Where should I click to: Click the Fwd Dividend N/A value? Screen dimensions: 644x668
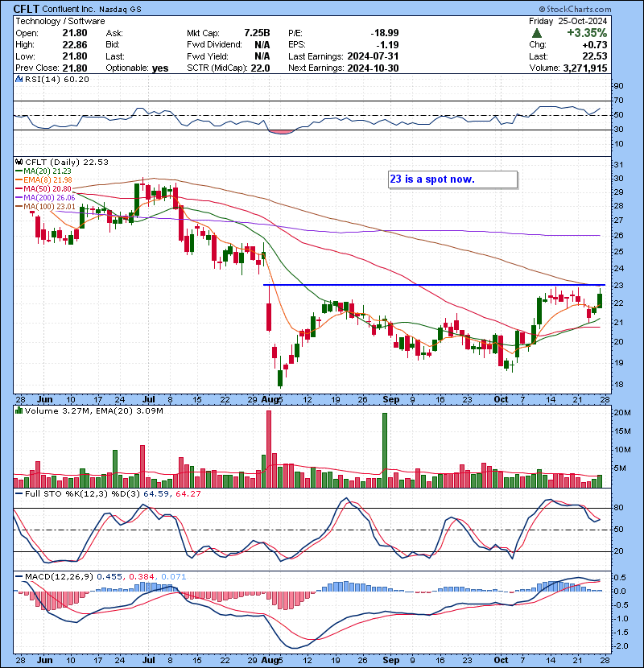(262, 44)
